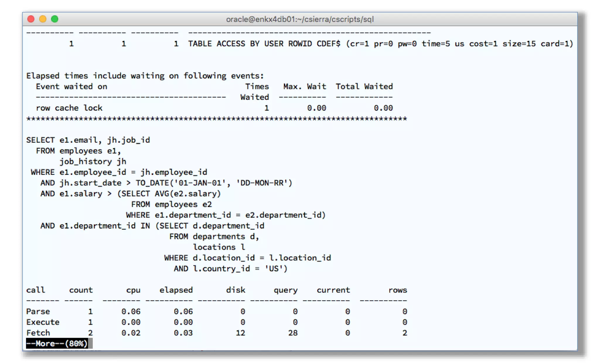The height and width of the screenshot is (364, 600).
Task: Click the 'Total Waited' column header
Action: click(364, 86)
